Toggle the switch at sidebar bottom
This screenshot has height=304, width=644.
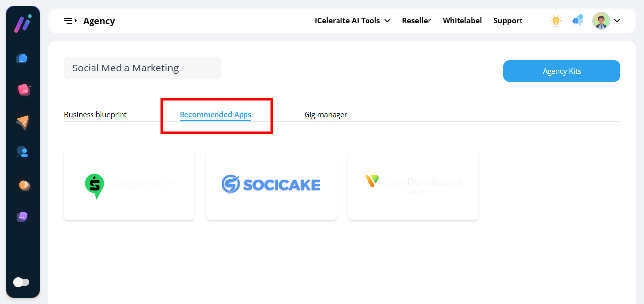[21, 282]
